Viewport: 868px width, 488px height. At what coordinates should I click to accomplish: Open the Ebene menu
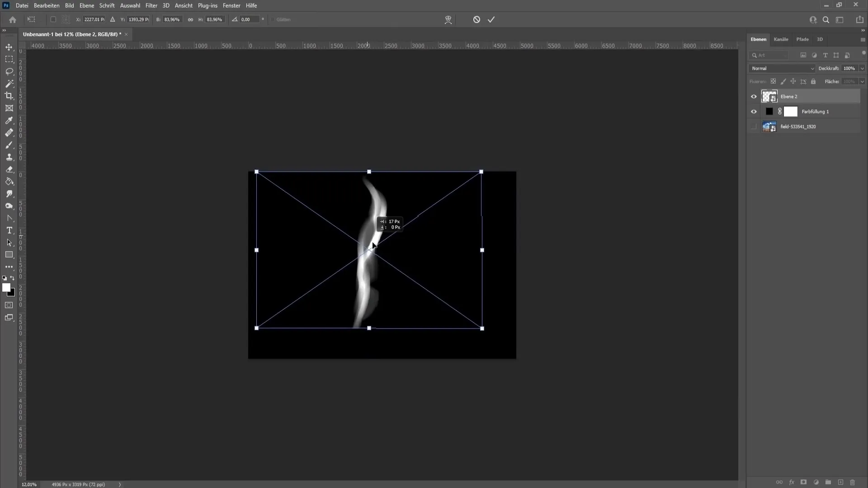(86, 5)
